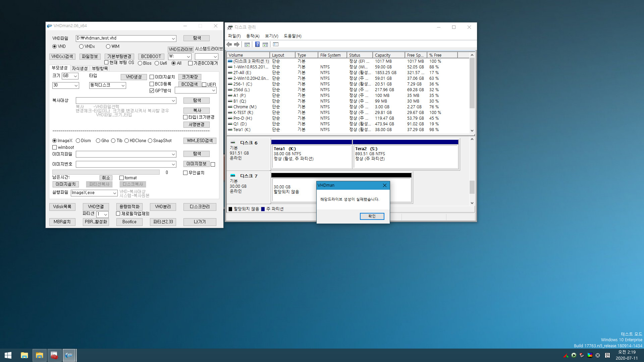Open the red toolbox taskbar icon
Screen dimensions: 644x362
coord(54,355)
